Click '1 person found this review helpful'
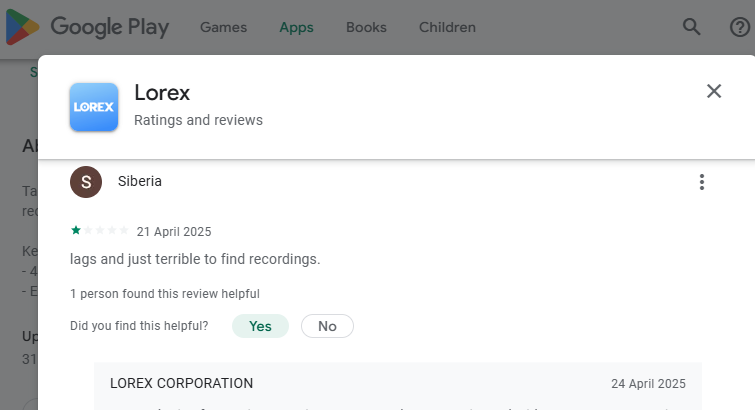 (165, 294)
